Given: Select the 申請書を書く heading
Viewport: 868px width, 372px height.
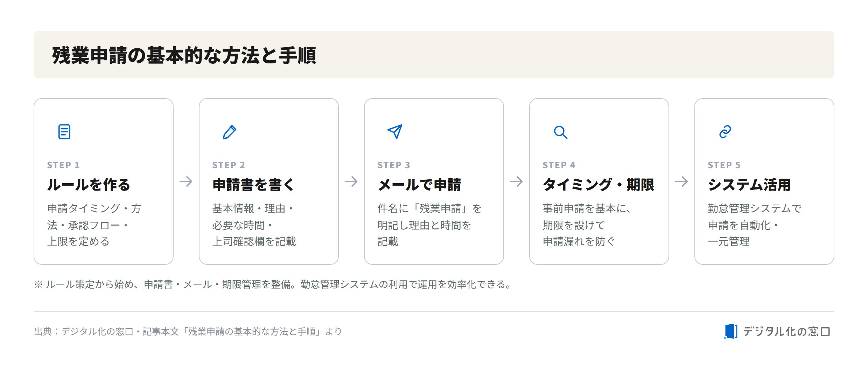Looking at the screenshot, I should coord(253,185).
